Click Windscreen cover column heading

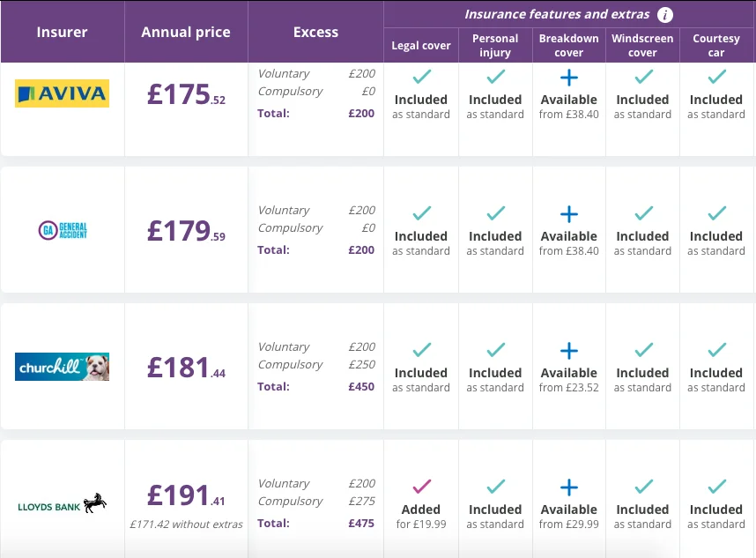(642, 45)
